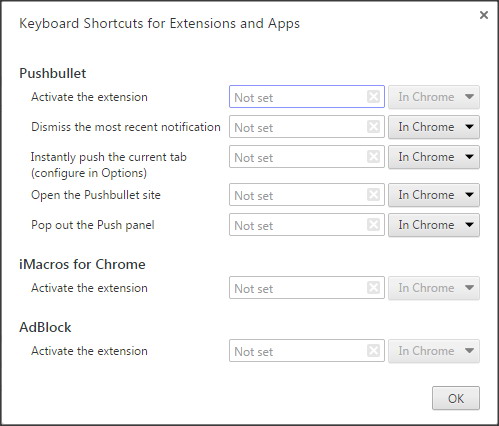
Task: Focus Open the Pushbullet site shortcut field
Action: coord(307,195)
